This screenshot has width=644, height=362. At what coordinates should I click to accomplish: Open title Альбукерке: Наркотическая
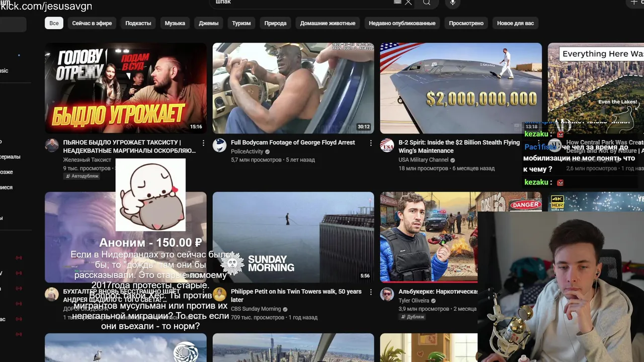coord(438,292)
